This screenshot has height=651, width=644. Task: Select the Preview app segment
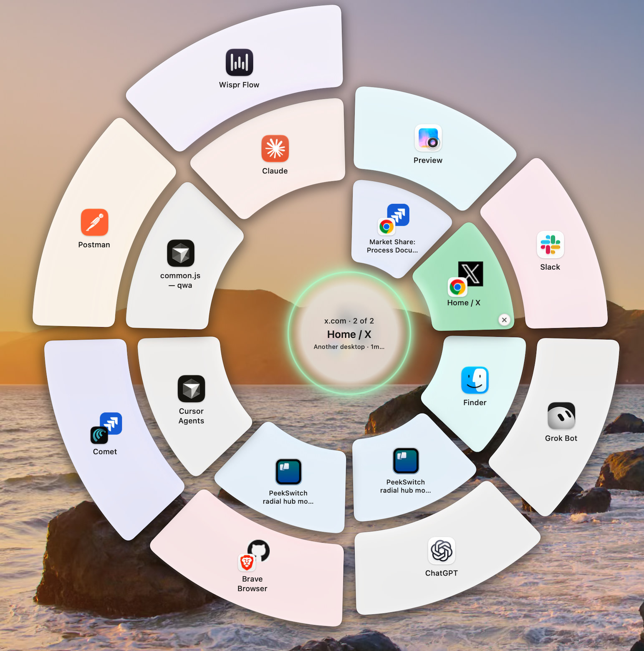[428, 144]
